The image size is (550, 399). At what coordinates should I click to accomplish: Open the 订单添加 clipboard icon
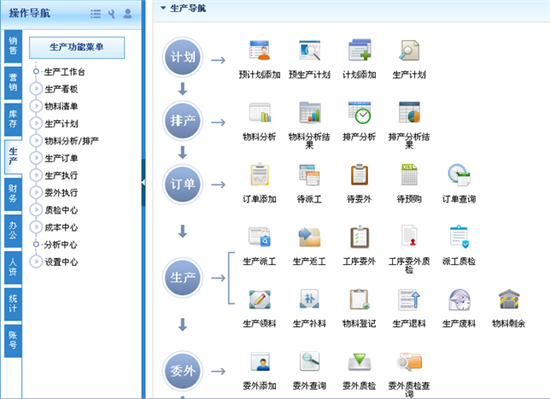(x=260, y=175)
